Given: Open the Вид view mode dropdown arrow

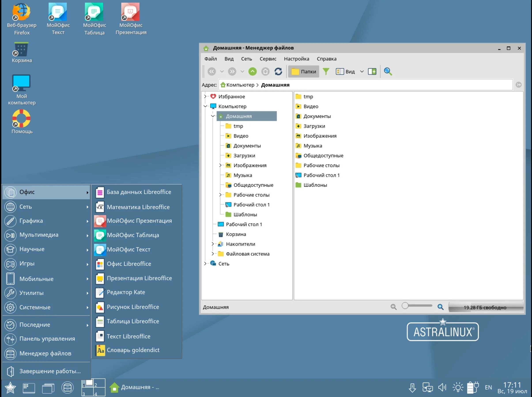Looking at the screenshot, I should click(362, 71).
